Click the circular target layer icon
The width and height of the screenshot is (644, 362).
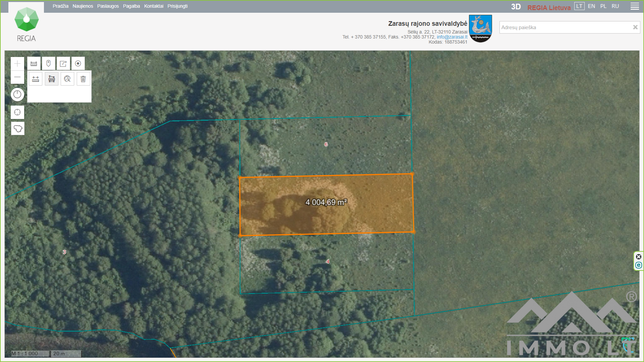click(78, 63)
